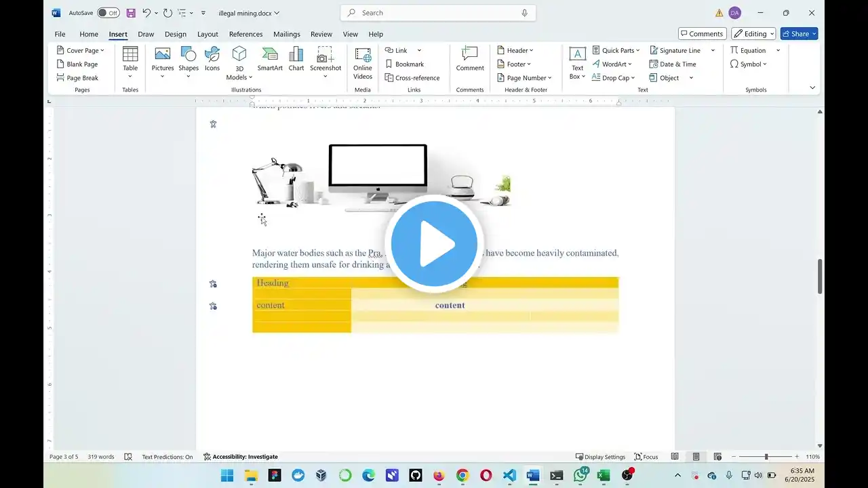Activate the microphone in the Search box

click(x=524, y=13)
